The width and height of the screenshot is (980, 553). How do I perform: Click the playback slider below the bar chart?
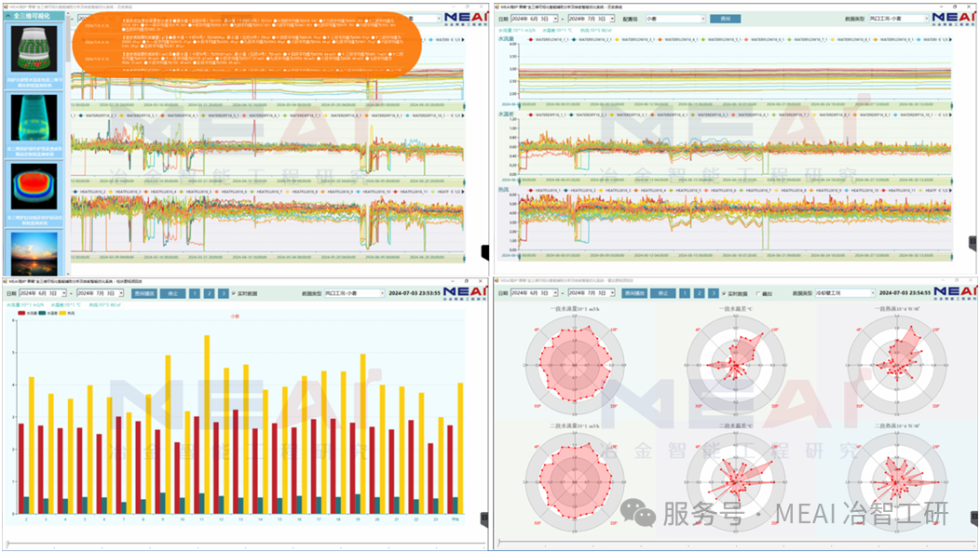[x=242, y=542]
